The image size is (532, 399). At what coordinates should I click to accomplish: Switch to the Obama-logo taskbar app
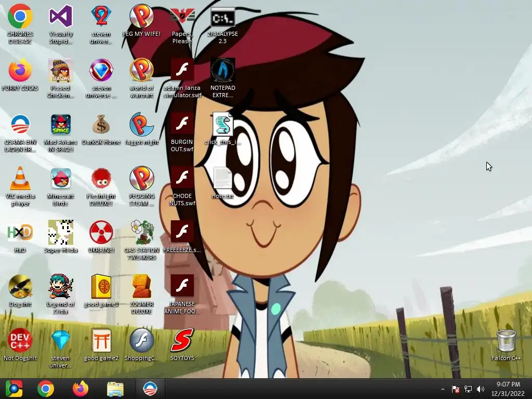(150, 389)
